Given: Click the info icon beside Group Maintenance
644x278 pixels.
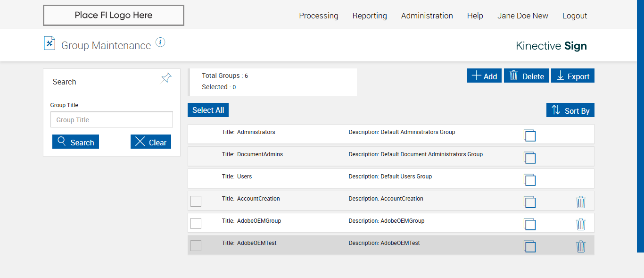Looking at the screenshot, I should click(x=160, y=42).
